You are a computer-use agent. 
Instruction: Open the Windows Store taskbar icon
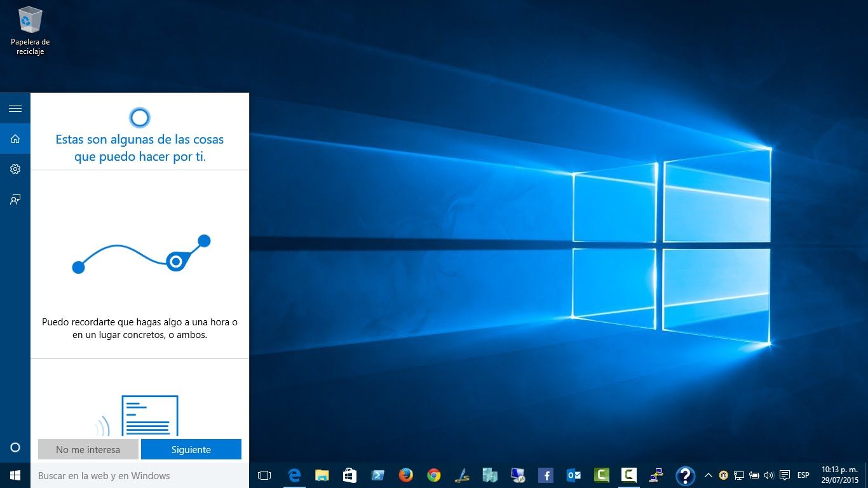350,475
